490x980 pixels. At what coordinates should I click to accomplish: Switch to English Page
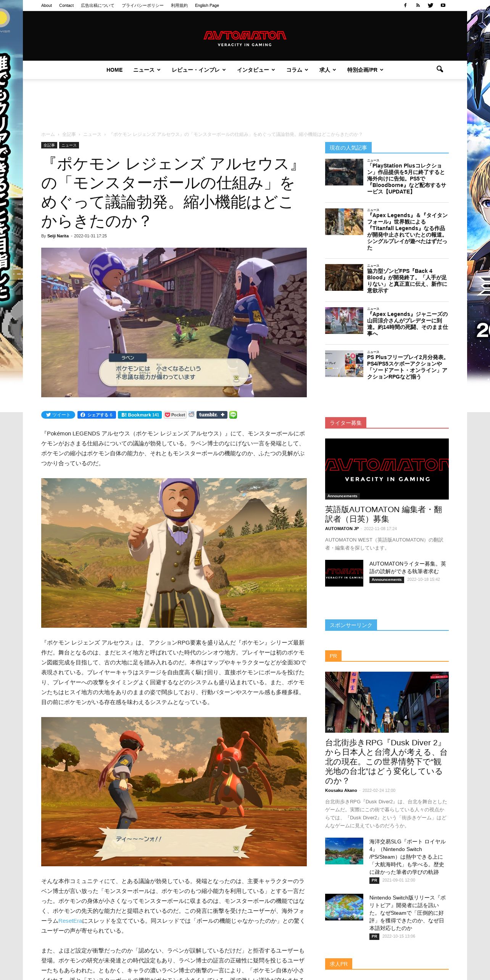(207, 5)
